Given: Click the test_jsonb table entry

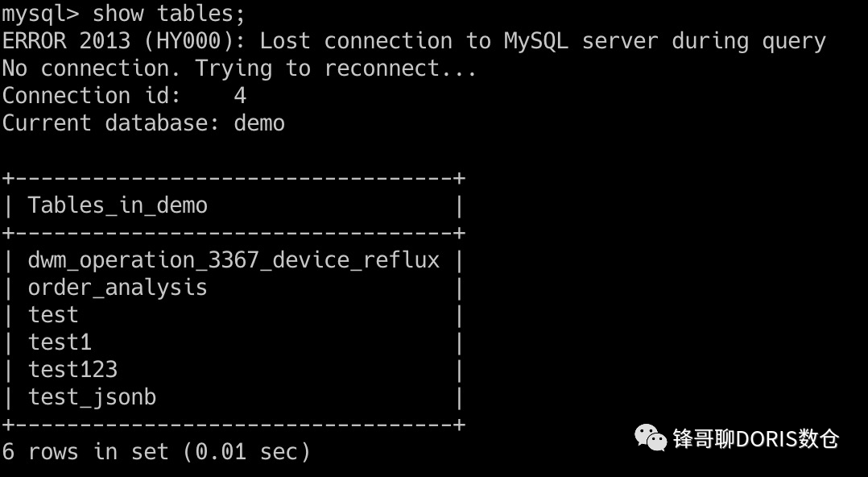Looking at the screenshot, I should (x=92, y=397).
